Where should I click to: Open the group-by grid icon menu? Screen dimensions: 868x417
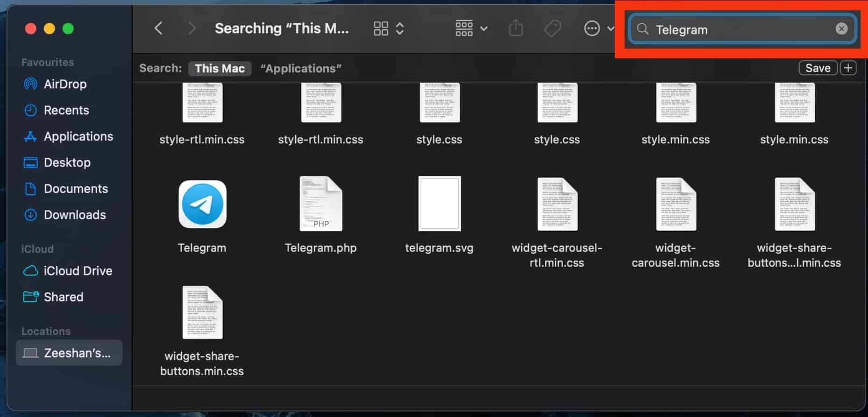[x=464, y=28]
